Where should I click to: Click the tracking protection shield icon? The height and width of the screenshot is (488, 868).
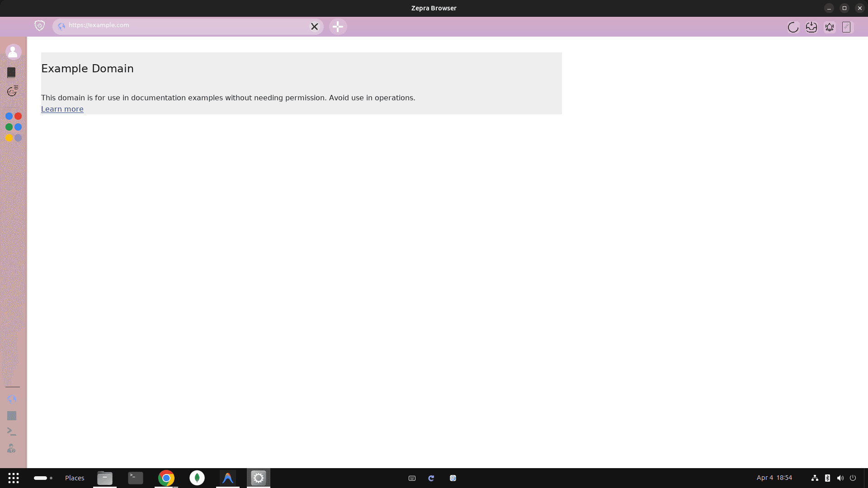point(39,26)
